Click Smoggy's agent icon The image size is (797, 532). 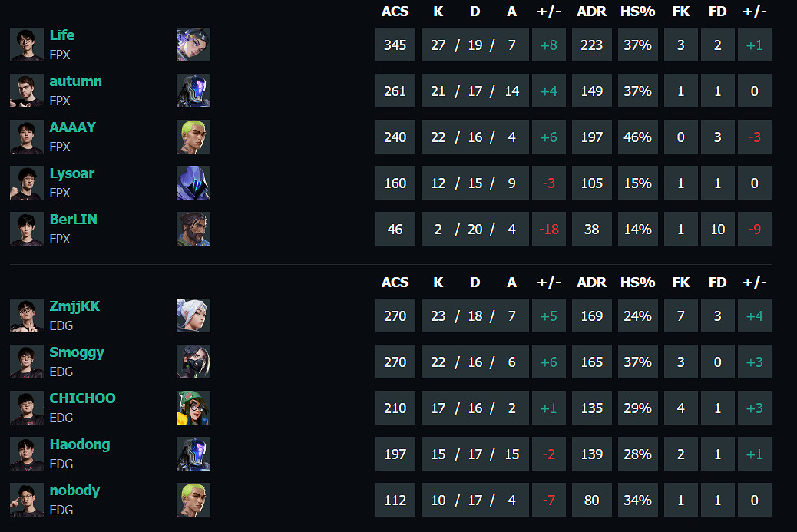(193, 362)
